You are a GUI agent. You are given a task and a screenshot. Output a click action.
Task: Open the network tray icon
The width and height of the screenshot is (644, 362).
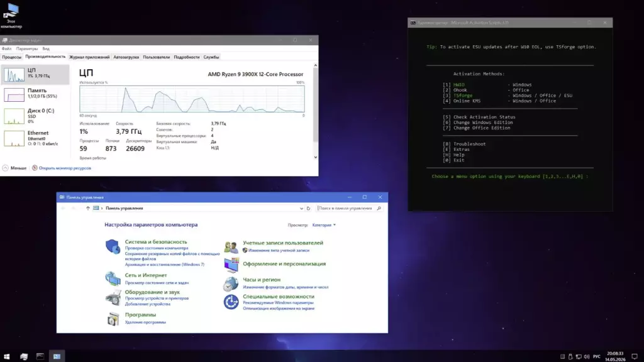pos(579,356)
